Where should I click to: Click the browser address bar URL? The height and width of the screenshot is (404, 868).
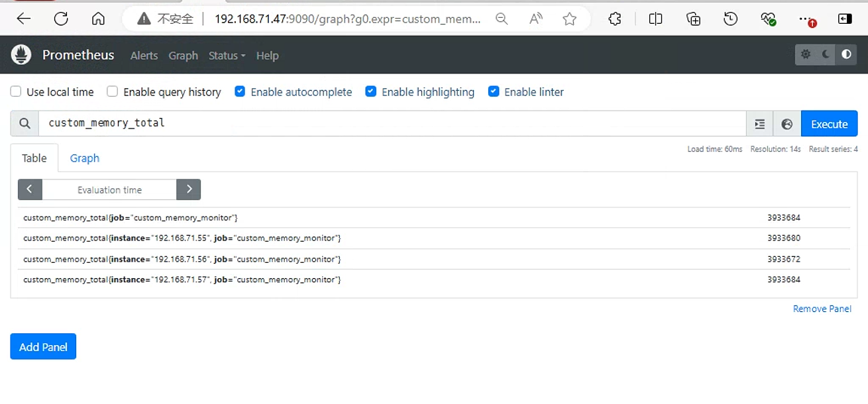click(348, 19)
